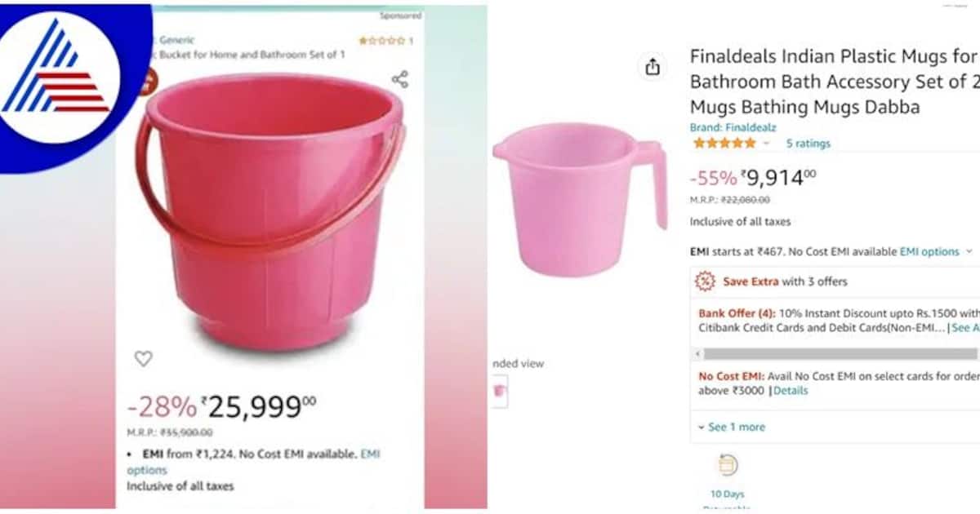Click the share icon left of the mug title
980x514 pixels.
[652, 68]
